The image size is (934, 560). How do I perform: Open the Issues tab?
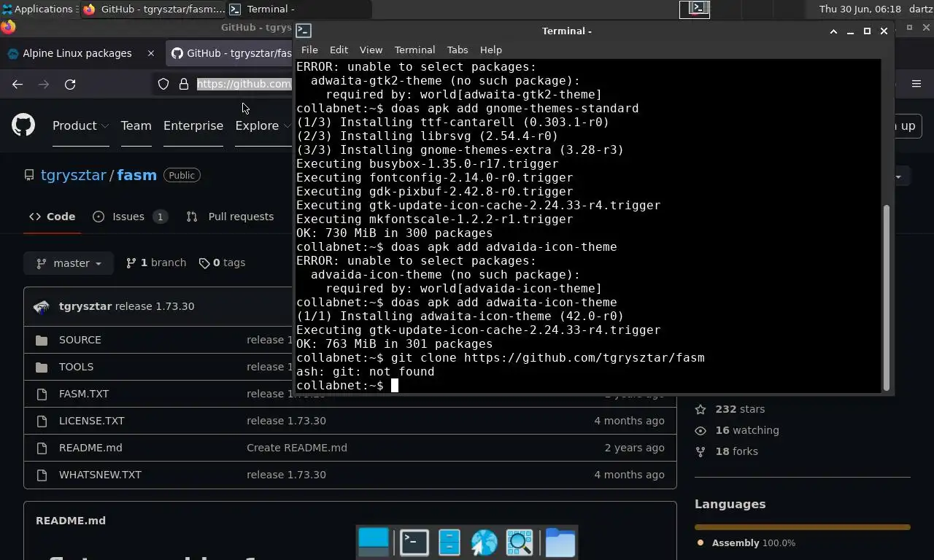click(130, 217)
